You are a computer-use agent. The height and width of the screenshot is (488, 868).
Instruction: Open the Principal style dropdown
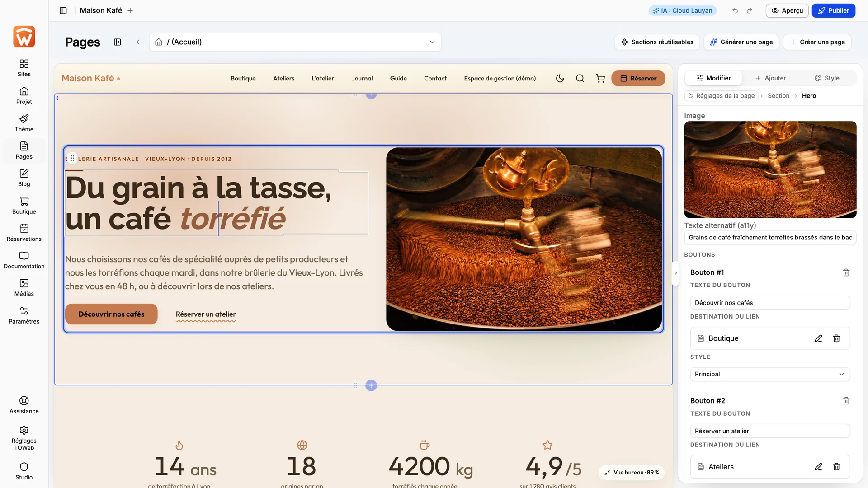pyautogui.click(x=770, y=374)
